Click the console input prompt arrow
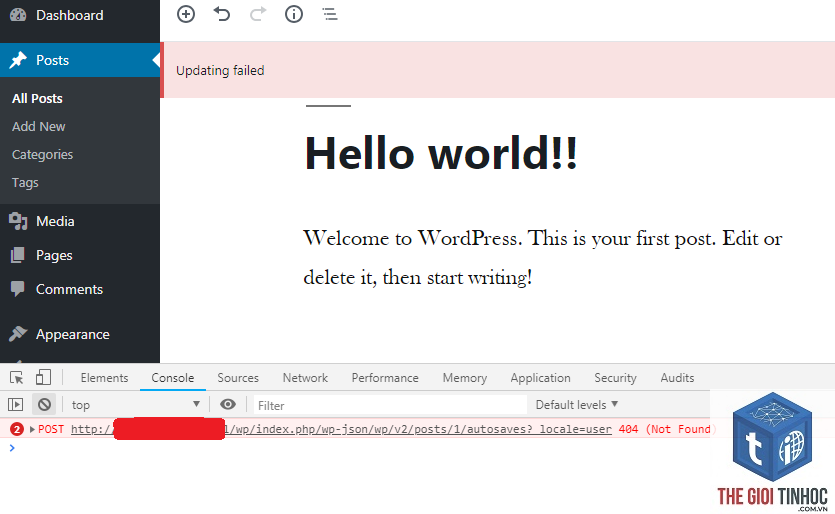Viewport: 835px width, 514px height. click(12, 448)
